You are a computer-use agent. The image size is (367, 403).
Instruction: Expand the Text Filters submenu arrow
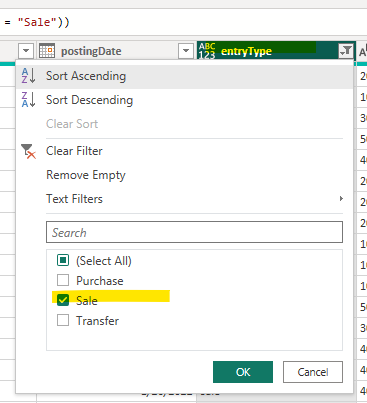click(341, 199)
